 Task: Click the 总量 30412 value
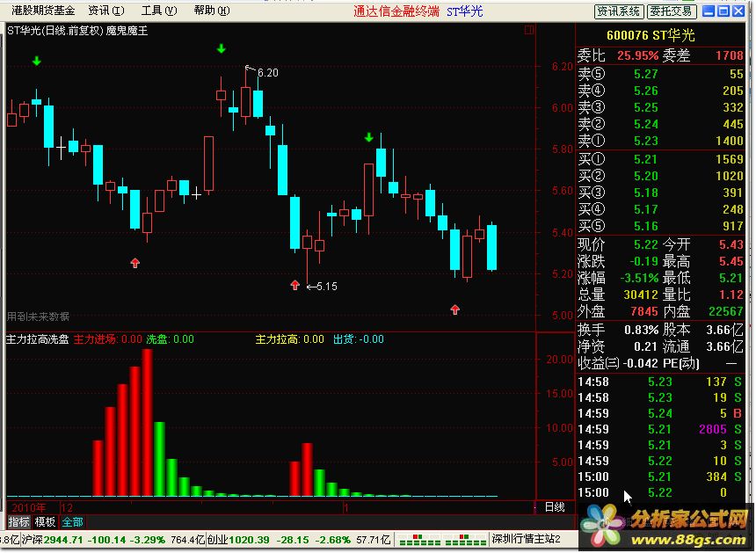(x=641, y=295)
